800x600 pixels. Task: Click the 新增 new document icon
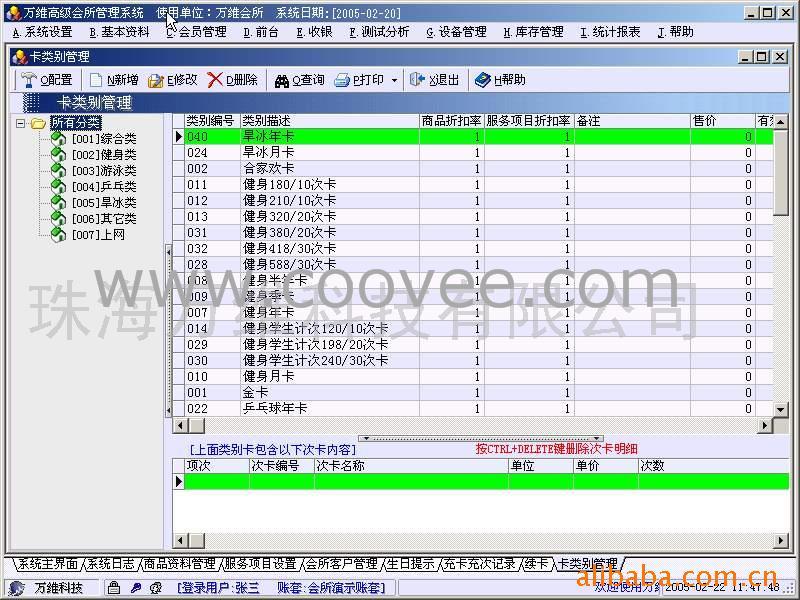click(95, 80)
